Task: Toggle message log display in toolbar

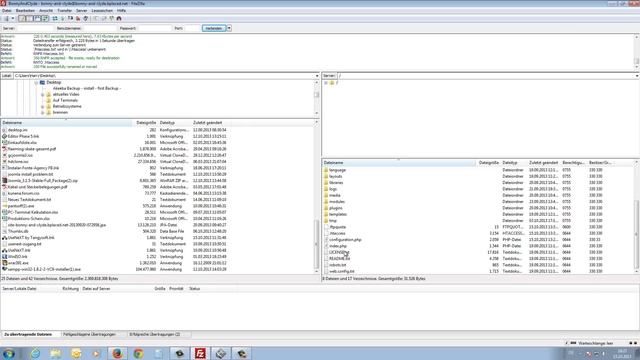Action: [22, 18]
